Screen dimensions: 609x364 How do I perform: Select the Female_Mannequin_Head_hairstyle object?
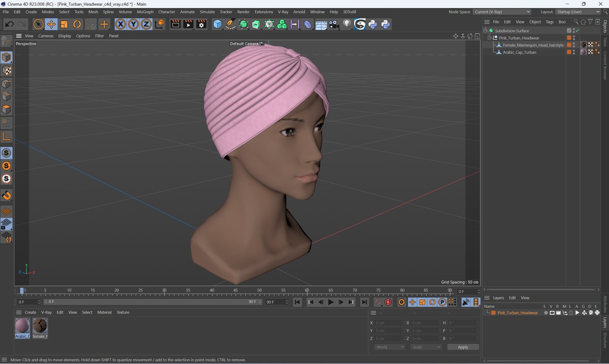click(533, 45)
